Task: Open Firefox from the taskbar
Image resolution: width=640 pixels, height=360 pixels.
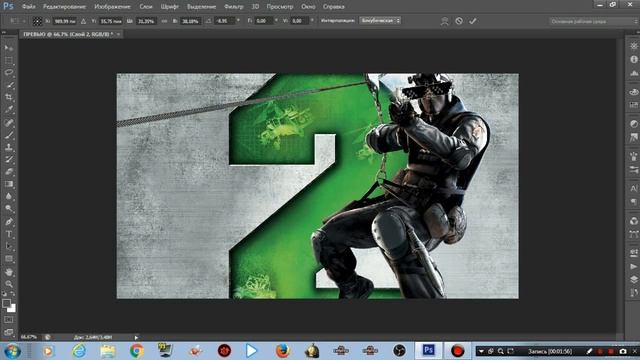Action: [x=282, y=351]
